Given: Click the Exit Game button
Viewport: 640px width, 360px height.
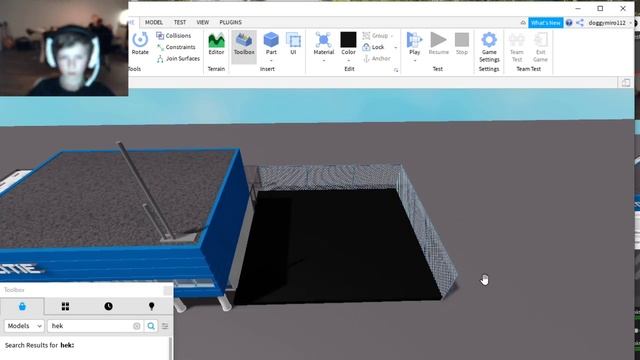Looking at the screenshot, I should pos(540,47).
